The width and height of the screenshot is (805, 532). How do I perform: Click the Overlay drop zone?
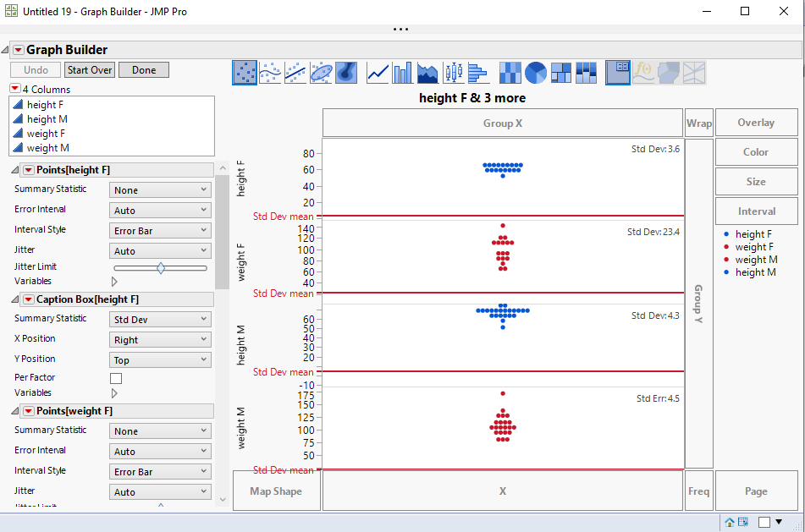point(756,122)
